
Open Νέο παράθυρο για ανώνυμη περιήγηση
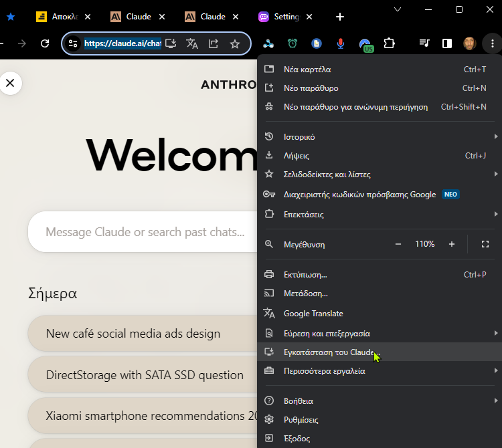click(x=379, y=107)
